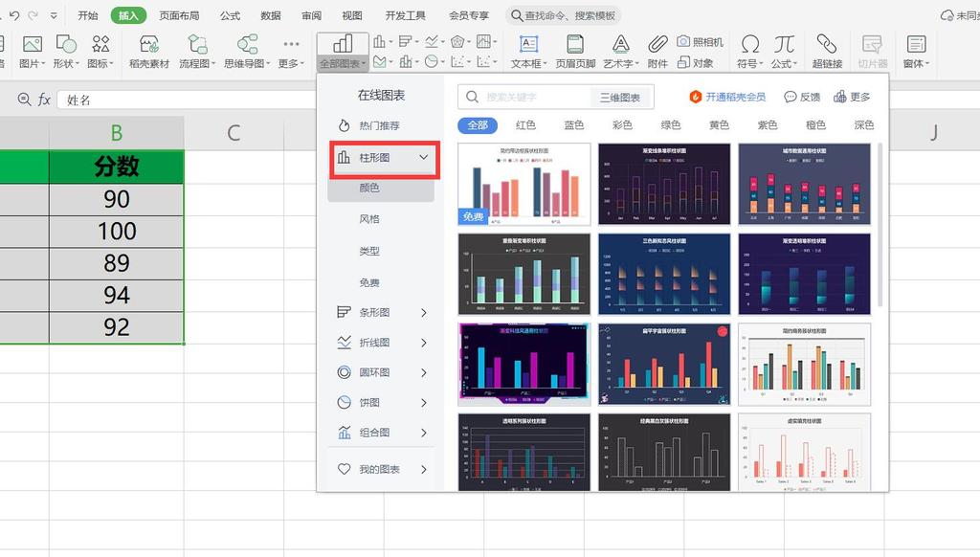Choose the 经典黑白灰簇状柱形图 thumbnail
The height and width of the screenshot is (557, 980).
point(664,453)
